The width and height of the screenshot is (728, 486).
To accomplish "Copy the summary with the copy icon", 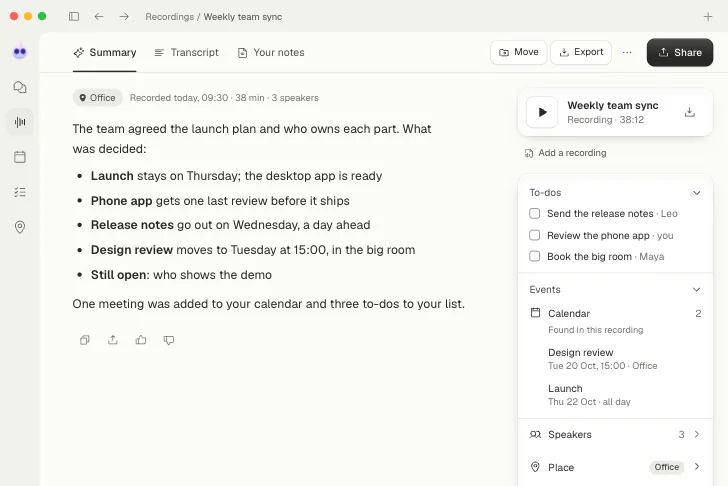I will point(84,340).
